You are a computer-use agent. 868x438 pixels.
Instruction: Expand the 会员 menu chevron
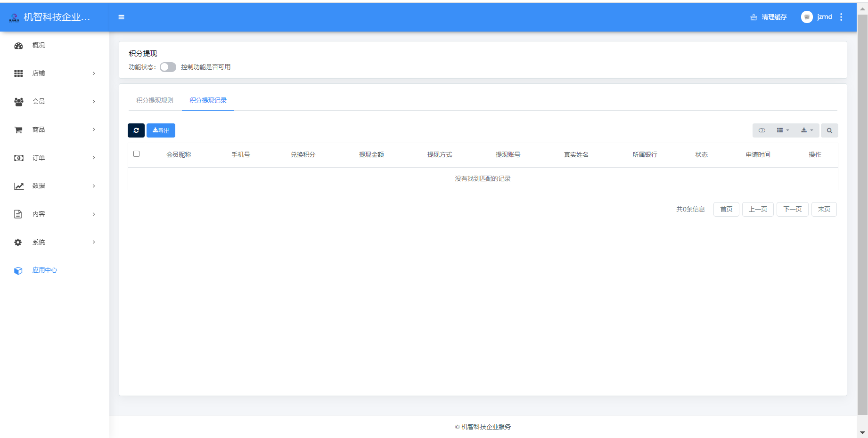(94, 102)
